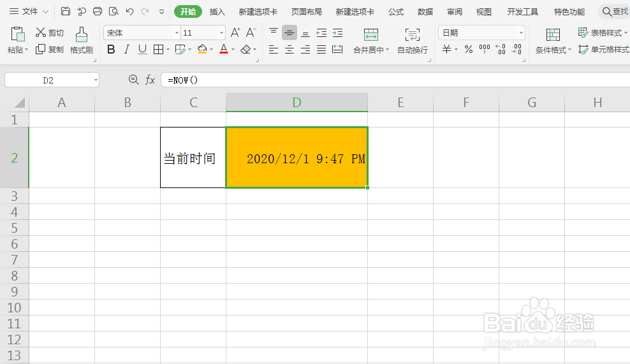Viewport: 630px width, 364px height.
Task: Switch to the Insert tab
Action: point(217,12)
